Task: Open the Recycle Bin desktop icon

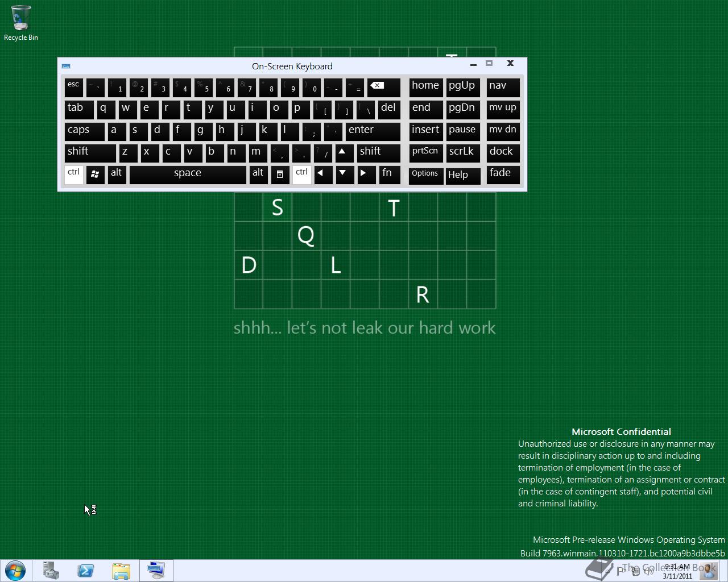Action: pyautogui.click(x=21, y=23)
